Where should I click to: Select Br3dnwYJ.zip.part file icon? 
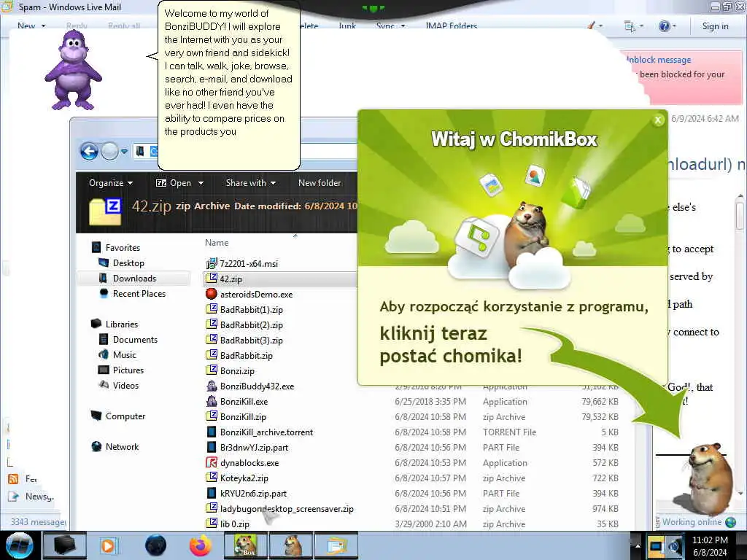211,447
